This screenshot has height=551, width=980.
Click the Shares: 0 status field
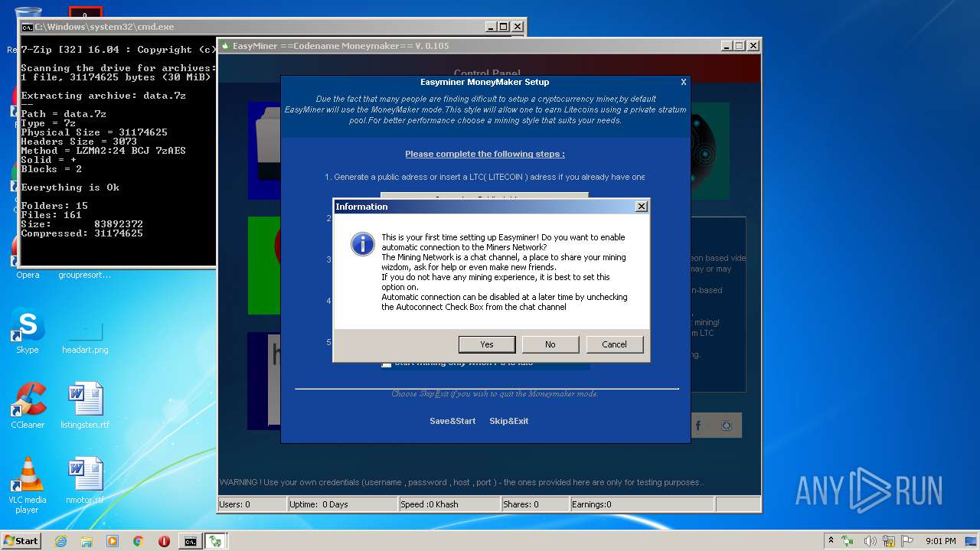535,504
